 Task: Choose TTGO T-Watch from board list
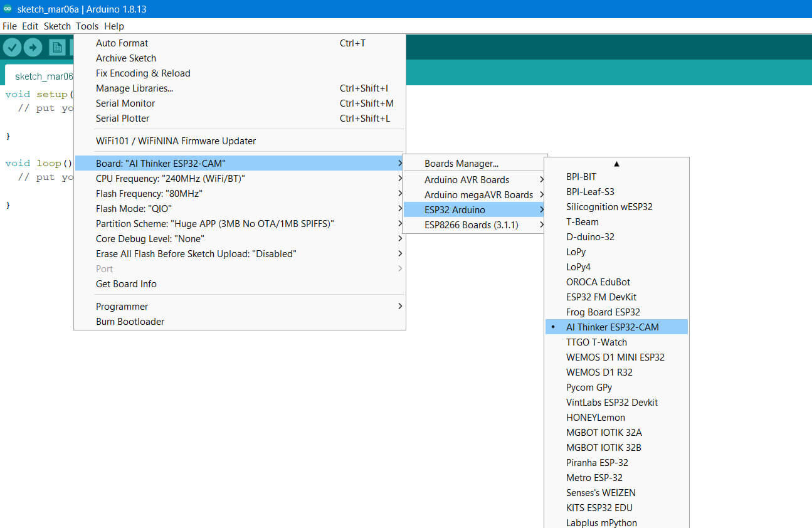[x=596, y=342]
